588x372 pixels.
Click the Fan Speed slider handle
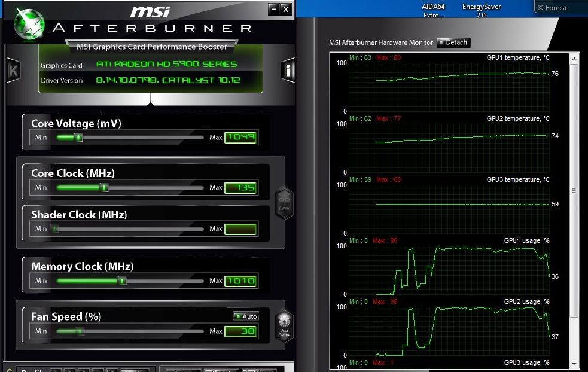pos(79,331)
